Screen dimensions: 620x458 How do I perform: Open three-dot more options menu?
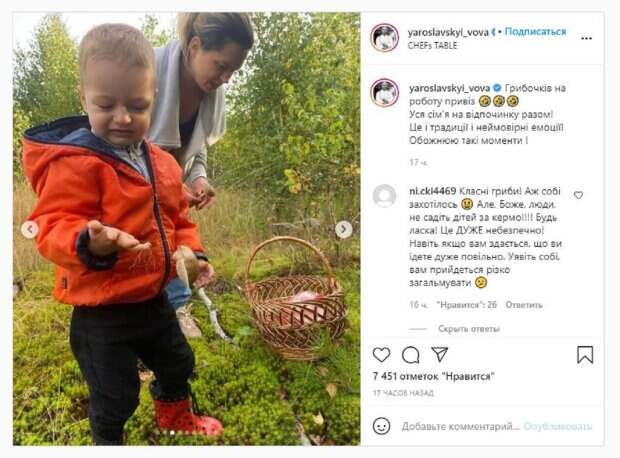coord(586,38)
